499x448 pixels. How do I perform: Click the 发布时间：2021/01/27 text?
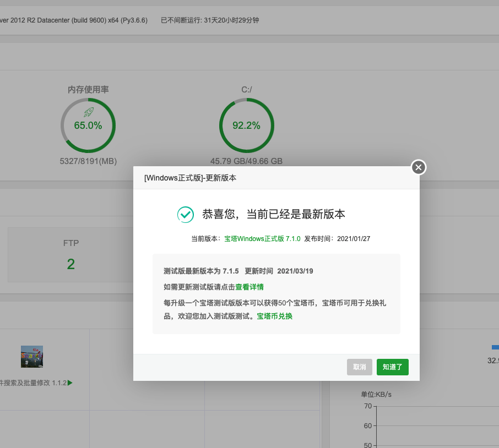(x=337, y=238)
